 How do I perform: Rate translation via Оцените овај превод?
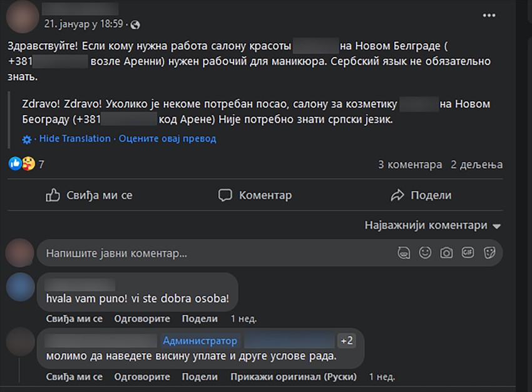167,139
